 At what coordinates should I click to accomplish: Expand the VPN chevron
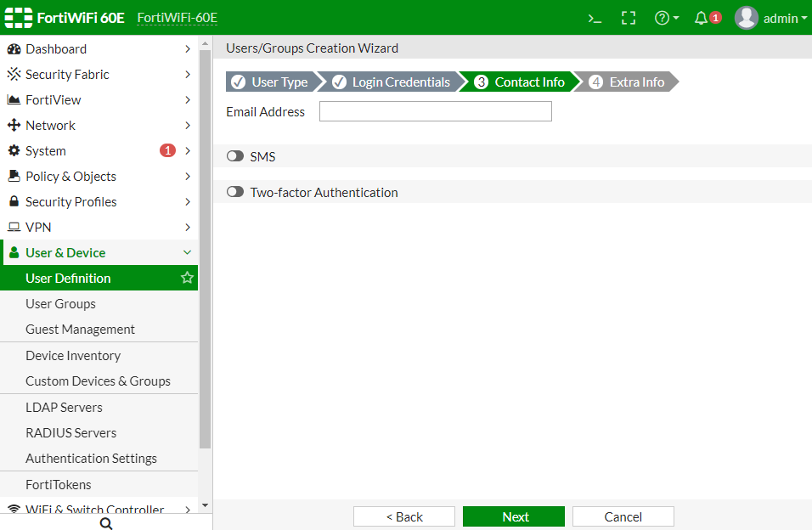(188, 227)
